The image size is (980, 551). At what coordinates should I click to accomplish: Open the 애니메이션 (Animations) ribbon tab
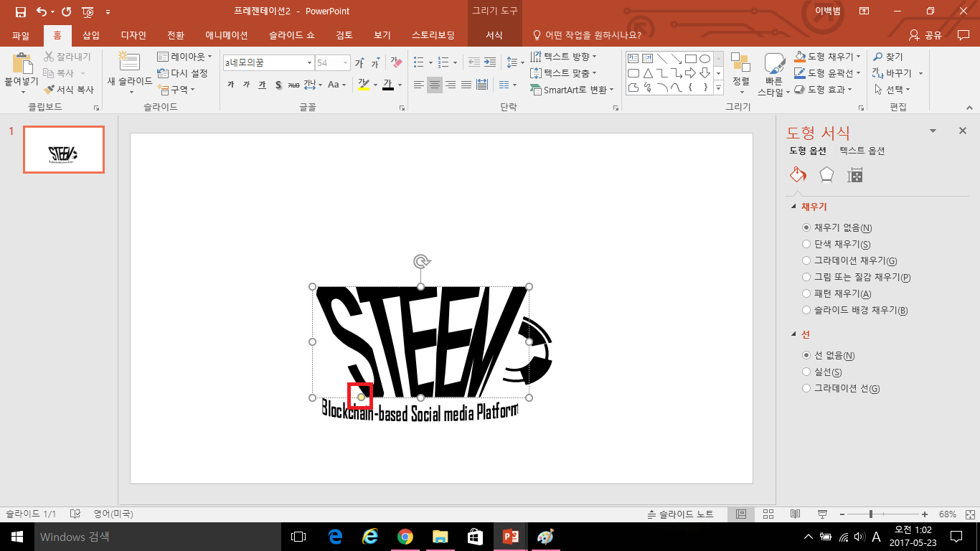click(x=226, y=35)
